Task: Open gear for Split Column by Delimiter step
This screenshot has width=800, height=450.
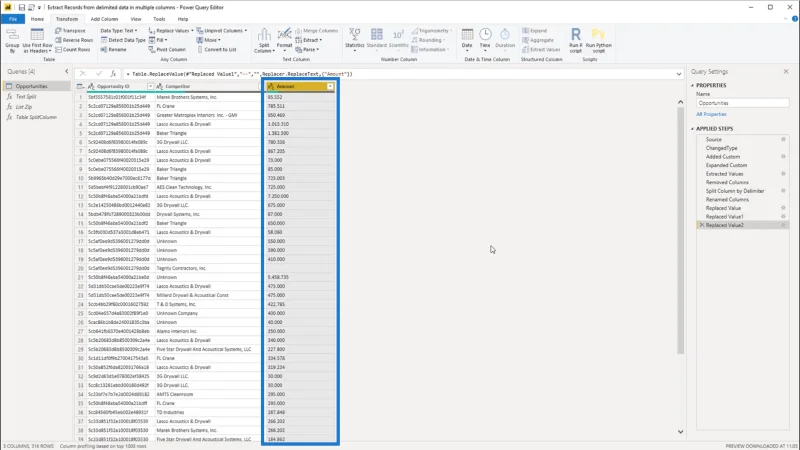Action: point(783,191)
